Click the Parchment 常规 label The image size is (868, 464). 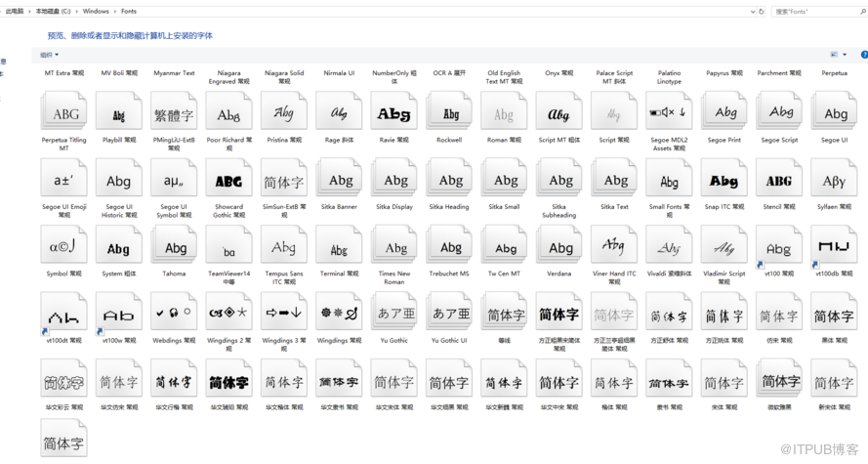coord(779,73)
